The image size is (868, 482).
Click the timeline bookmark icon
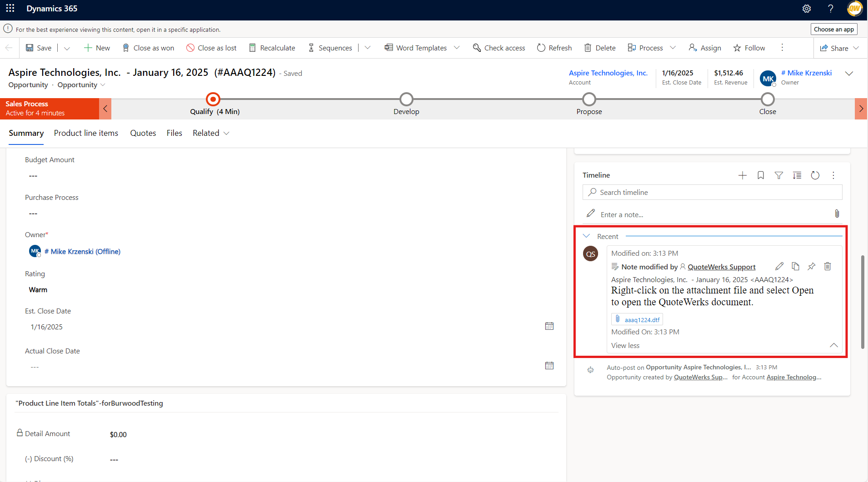(760, 175)
